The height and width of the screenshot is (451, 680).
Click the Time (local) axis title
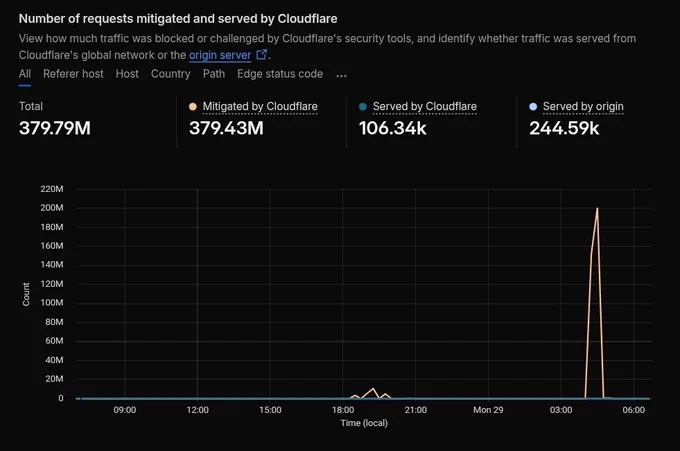pos(364,423)
